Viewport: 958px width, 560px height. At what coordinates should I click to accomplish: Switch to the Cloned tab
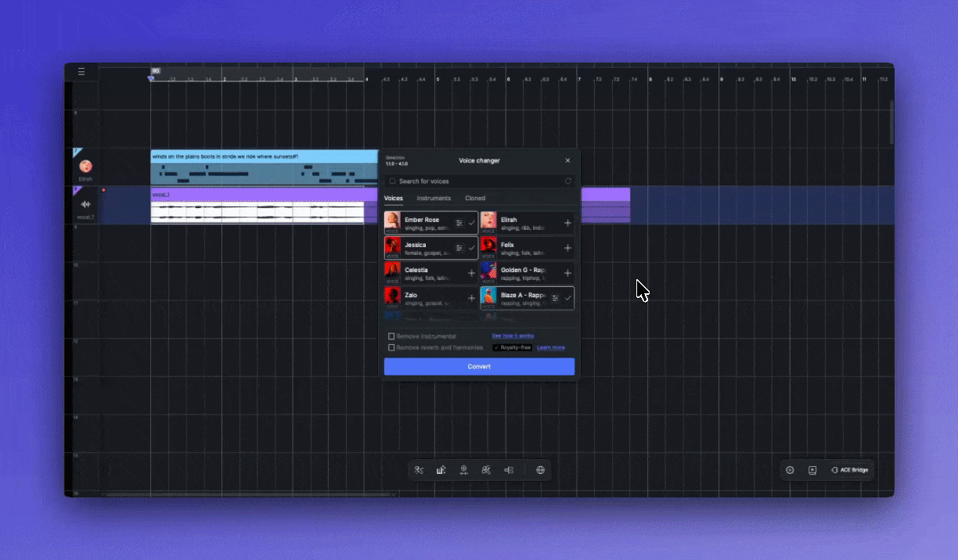[475, 199]
